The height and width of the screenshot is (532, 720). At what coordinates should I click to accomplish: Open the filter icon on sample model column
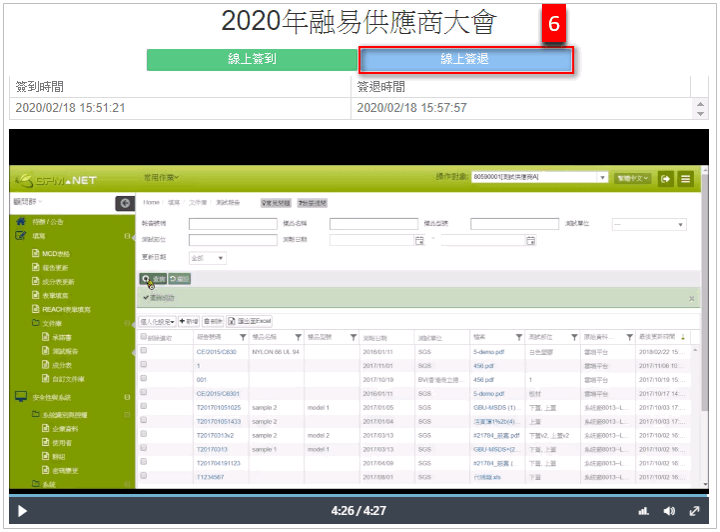click(x=353, y=338)
